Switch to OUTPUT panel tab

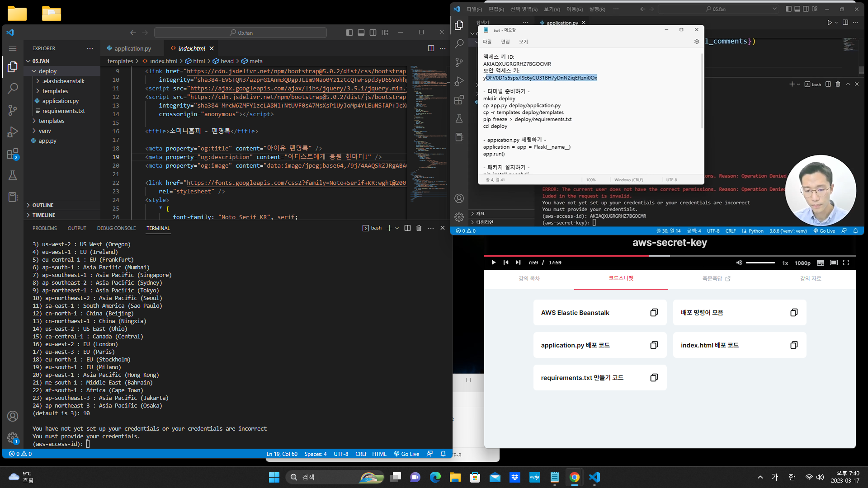[77, 228]
